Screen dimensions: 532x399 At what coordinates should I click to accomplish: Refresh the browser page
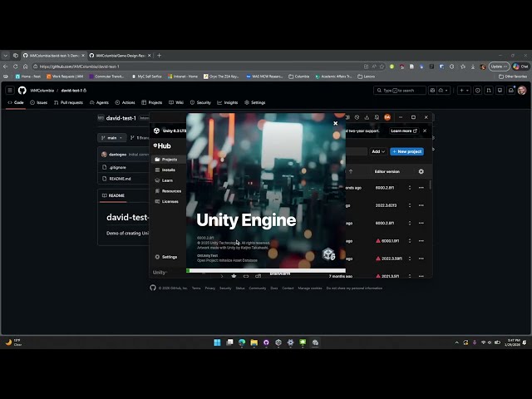(16, 66)
